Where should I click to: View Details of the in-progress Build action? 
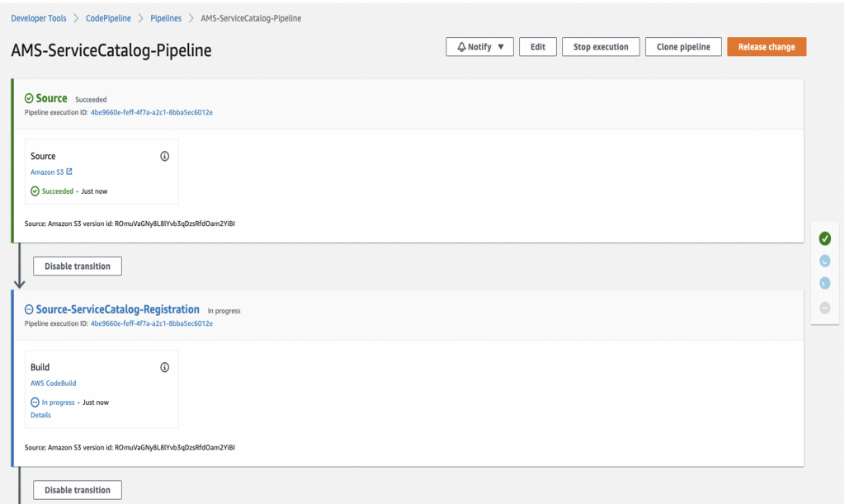coord(40,414)
